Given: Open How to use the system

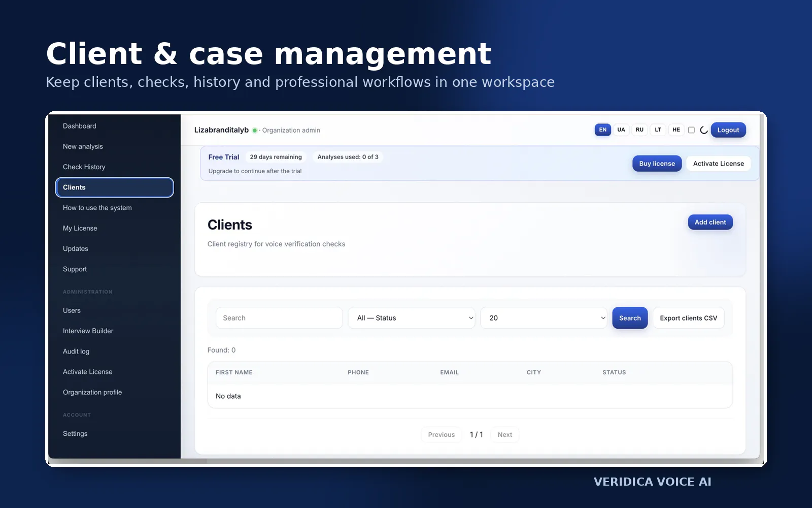Looking at the screenshot, I should [114, 208].
